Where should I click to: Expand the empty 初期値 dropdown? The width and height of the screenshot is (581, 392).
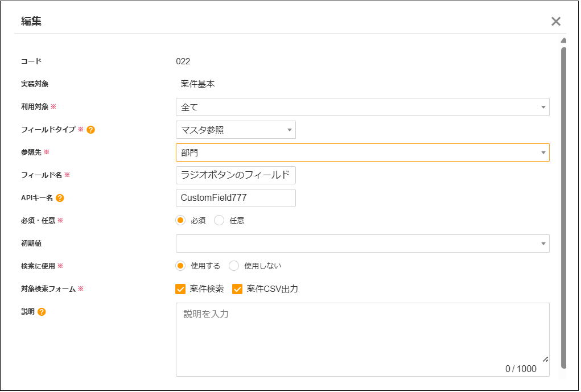click(362, 244)
